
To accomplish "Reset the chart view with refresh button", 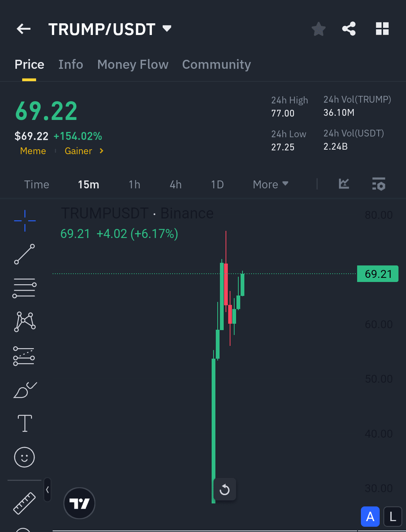I will 224,489.
